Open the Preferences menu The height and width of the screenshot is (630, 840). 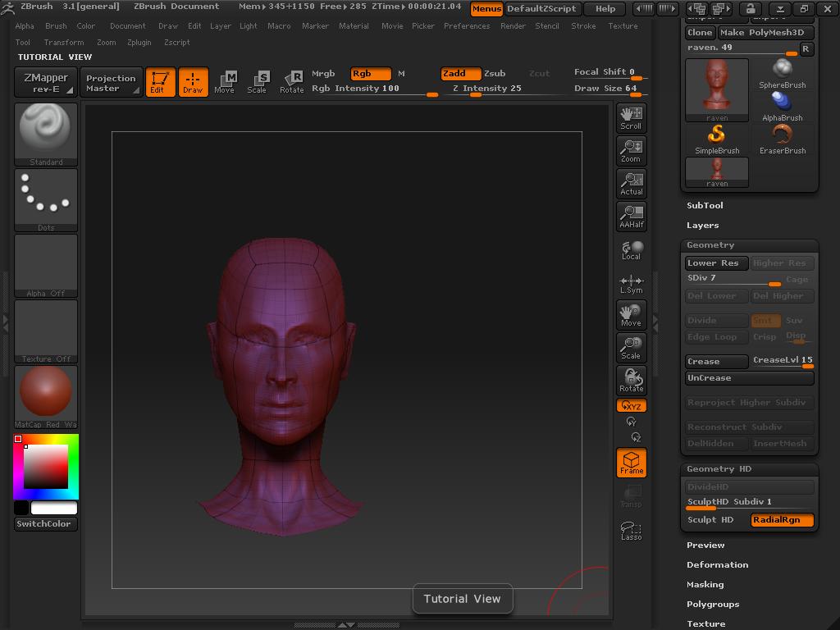(x=466, y=26)
